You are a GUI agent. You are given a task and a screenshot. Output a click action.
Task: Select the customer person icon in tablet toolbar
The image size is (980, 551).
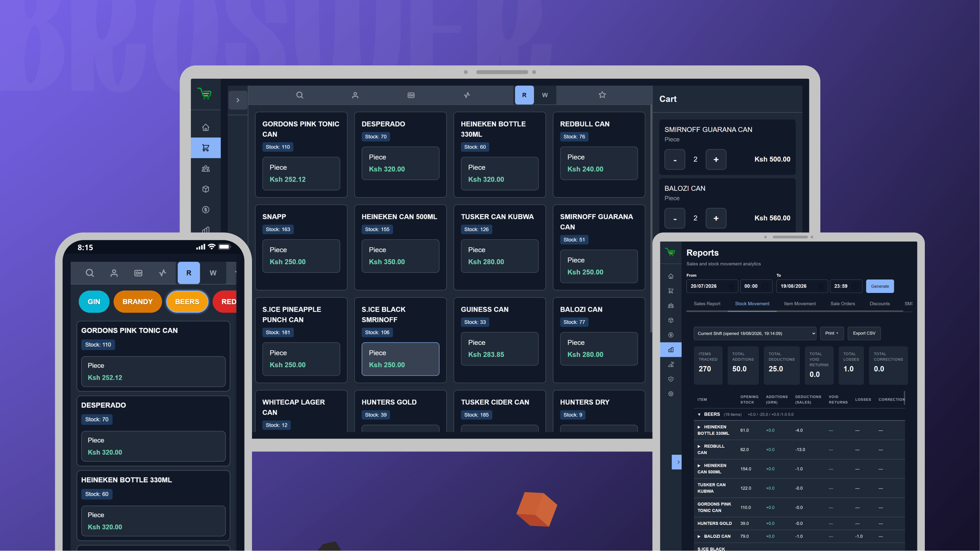355,95
